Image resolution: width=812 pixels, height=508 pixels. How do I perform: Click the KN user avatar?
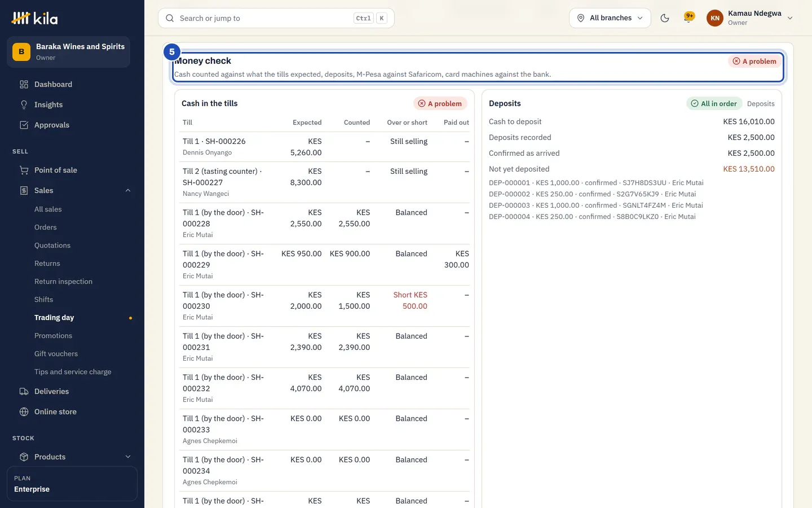point(715,18)
